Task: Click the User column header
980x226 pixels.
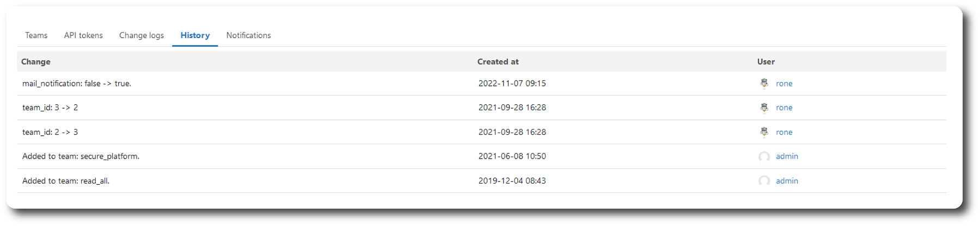Action: pos(765,62)
